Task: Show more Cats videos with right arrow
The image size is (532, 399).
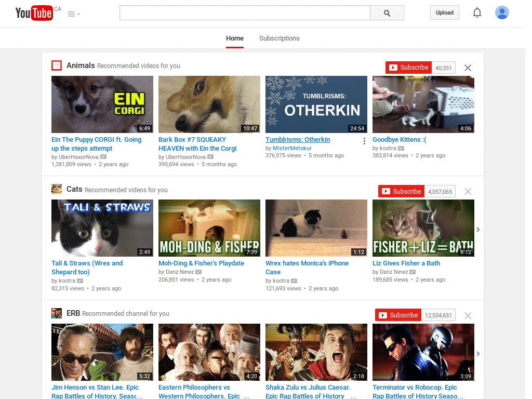Action: tap(478, 230)
